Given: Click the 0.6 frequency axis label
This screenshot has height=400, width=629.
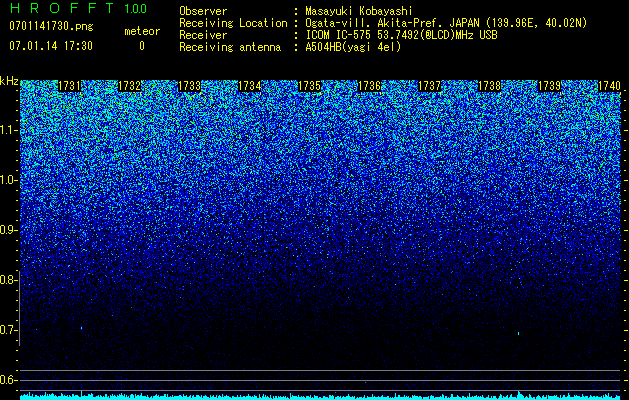Looking at the screenshot, I should pyautogui.click(x=8, y=380).
